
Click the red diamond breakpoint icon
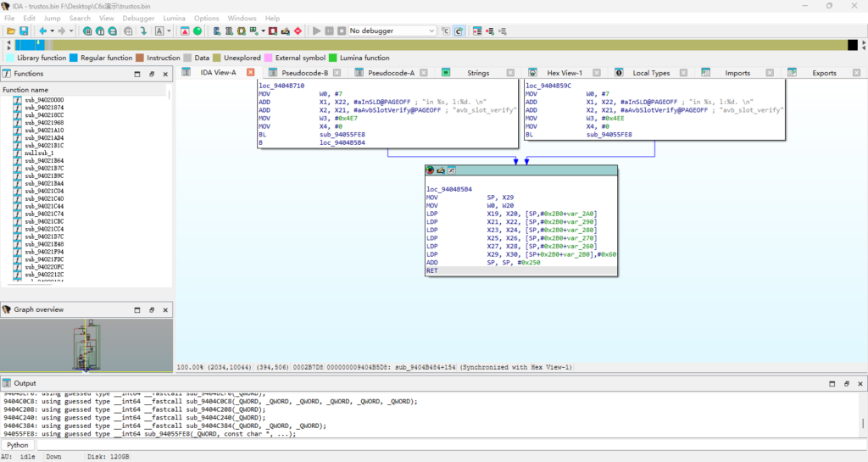click(298, 31)
